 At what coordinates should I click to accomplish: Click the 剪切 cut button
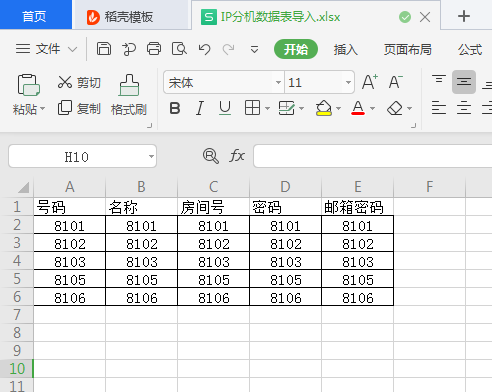[79, 82]
